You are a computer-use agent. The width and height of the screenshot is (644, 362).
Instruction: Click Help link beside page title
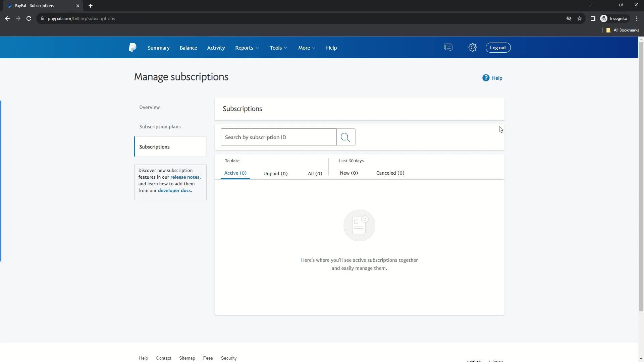click(x=497, y=78)
